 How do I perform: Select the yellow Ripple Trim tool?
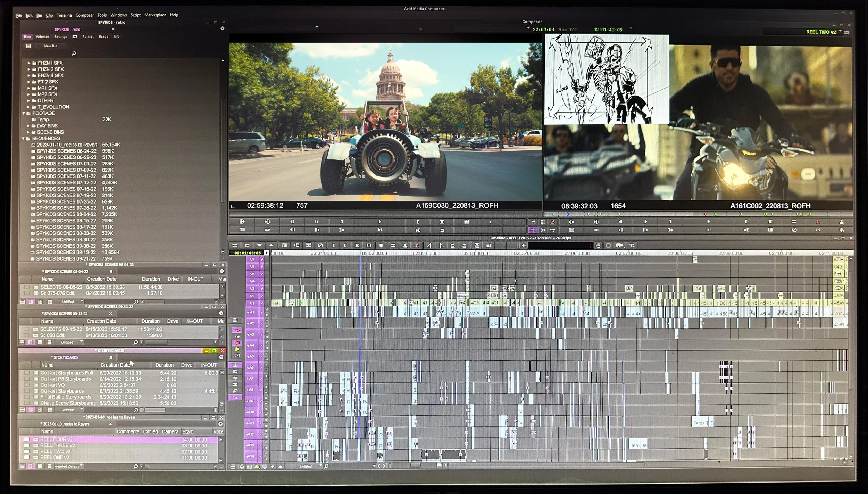click(237, 349)
